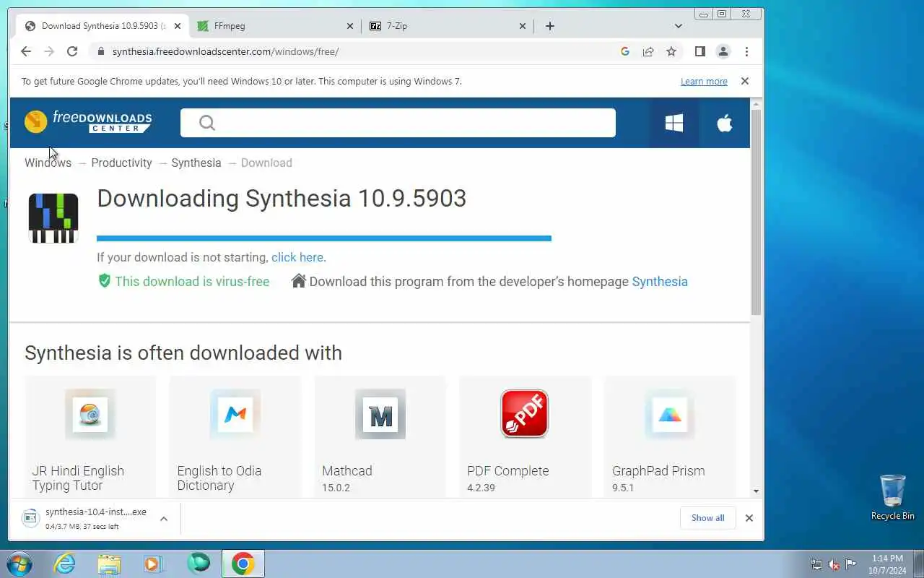The height and width of the screenshot is (578, 924).
Task: Go to Windows breadcrumb link
Action: (48, 163)
